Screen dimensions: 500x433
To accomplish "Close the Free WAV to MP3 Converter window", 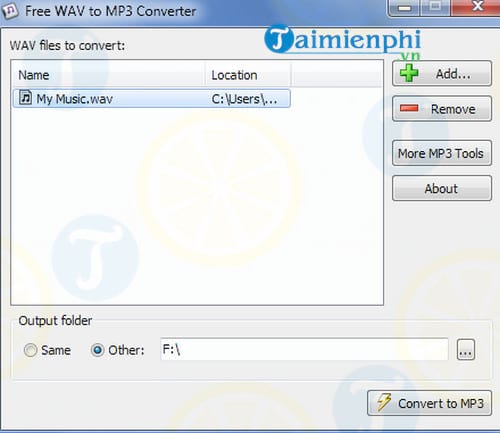I will [x=477, y=7].
